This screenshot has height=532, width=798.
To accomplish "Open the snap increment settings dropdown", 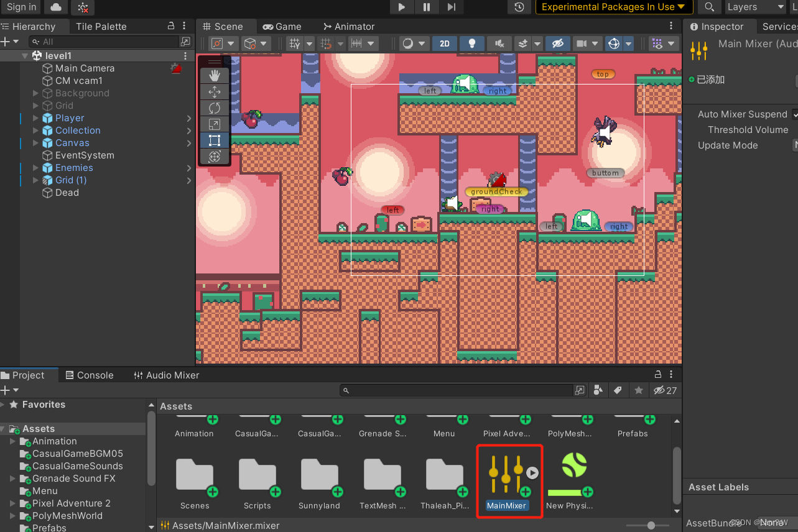I will click(363, 44).
